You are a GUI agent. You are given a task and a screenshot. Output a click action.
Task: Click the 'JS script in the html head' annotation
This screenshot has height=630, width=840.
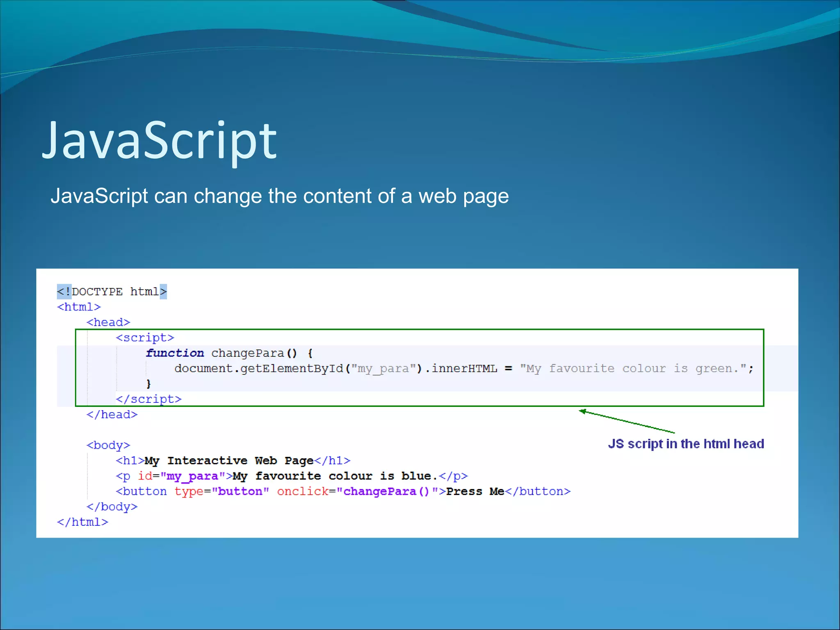[x=686, y=444]
